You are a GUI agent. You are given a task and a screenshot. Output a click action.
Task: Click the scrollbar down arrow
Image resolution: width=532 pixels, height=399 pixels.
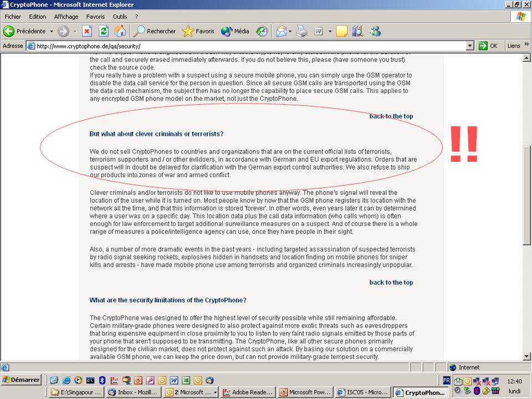tap(526, 356)
